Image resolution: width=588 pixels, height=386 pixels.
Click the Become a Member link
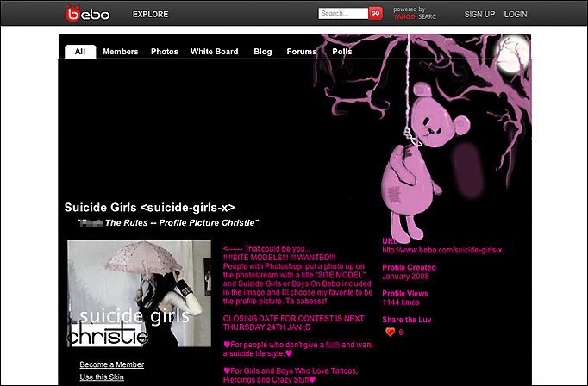tap(112, 364)
